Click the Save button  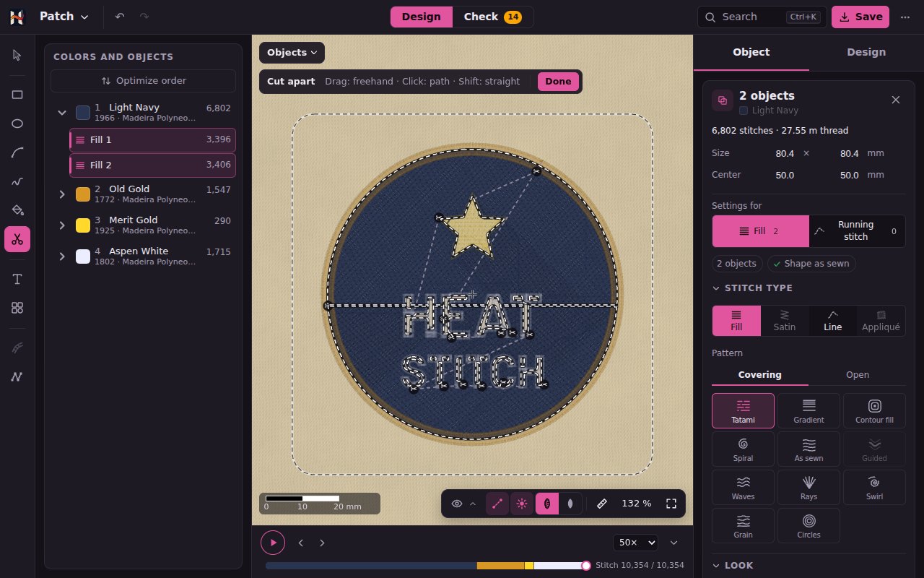(860, 17)
